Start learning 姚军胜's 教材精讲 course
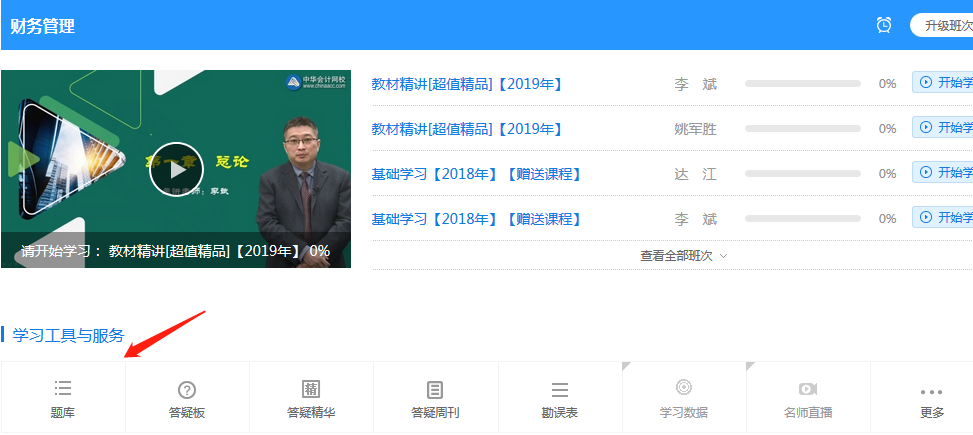Viewport: 973px width, 435px height. [944, 128]
